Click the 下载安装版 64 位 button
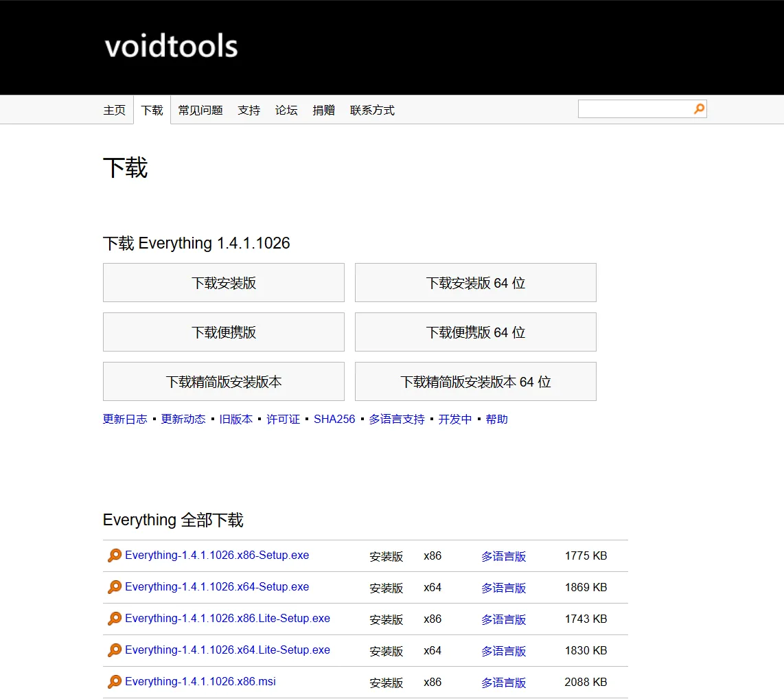The width and height of the screenshot is (784, 699). click(x=476, y=282)
